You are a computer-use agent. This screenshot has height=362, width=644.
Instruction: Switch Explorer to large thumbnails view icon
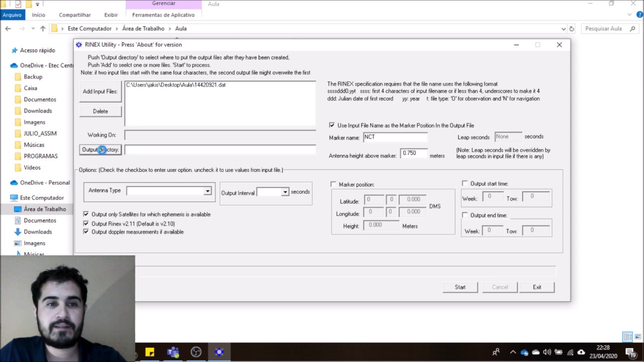(x=637, y=336)
